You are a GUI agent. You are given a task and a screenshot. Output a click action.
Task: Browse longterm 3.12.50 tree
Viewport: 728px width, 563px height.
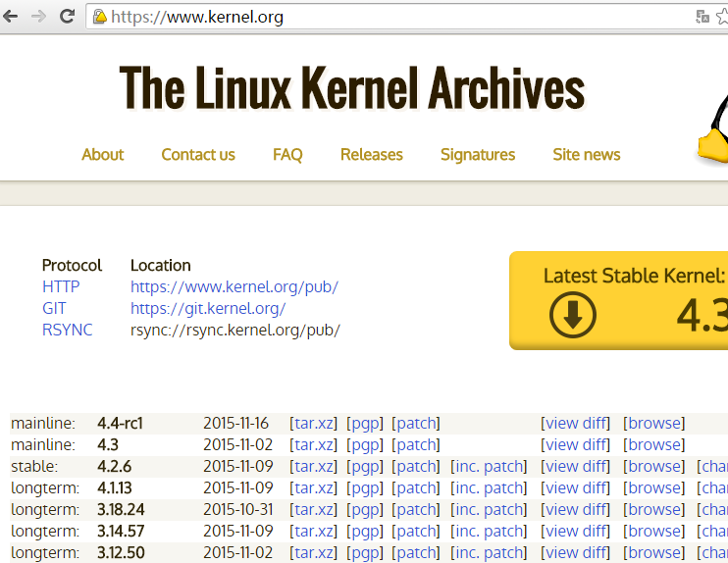(x=653, y=553)
